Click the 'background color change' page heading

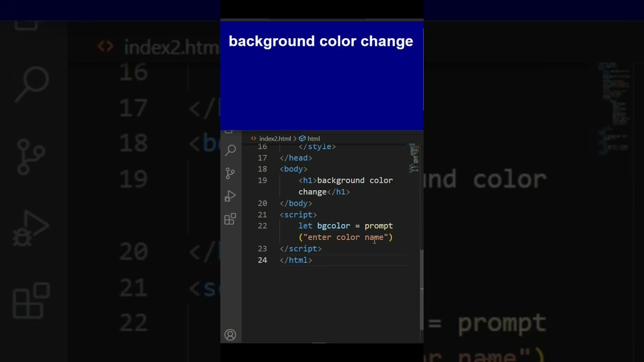click(x=321, y=41)
